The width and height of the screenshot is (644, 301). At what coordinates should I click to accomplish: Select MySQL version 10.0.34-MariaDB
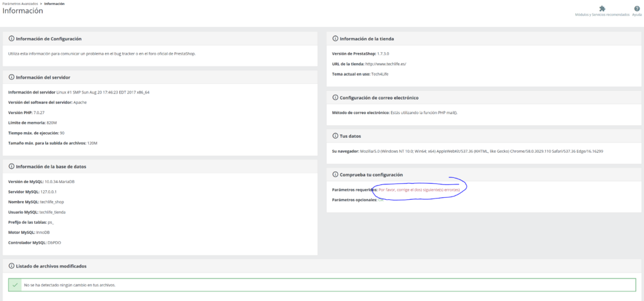tap(59, 181)
